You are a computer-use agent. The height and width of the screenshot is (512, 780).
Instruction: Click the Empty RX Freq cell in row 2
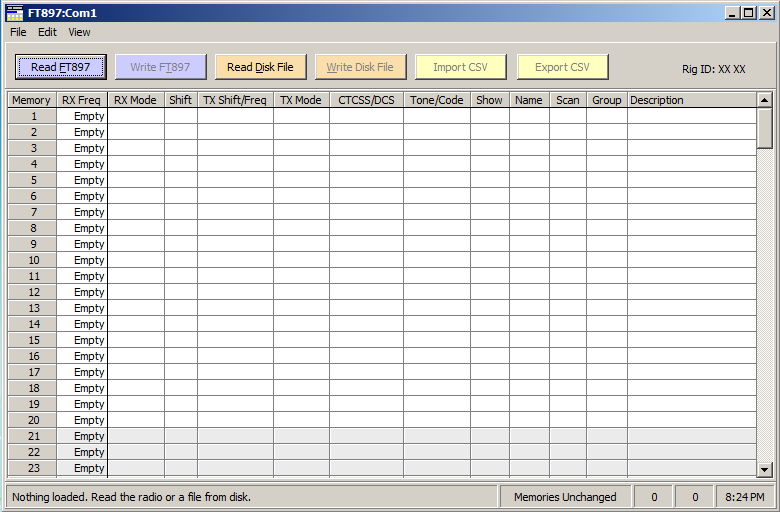pyautogui.click(x=82, y=132)
